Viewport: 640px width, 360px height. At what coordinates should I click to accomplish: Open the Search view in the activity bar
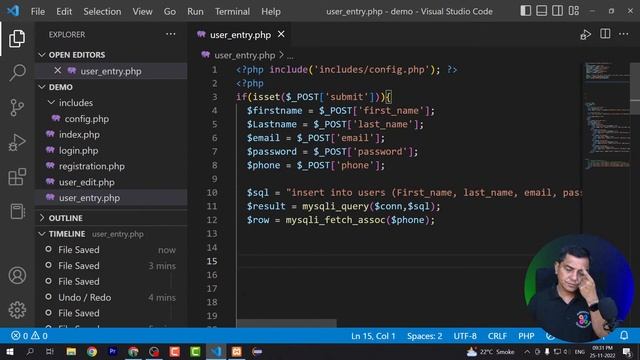click(x=17, y=73)
